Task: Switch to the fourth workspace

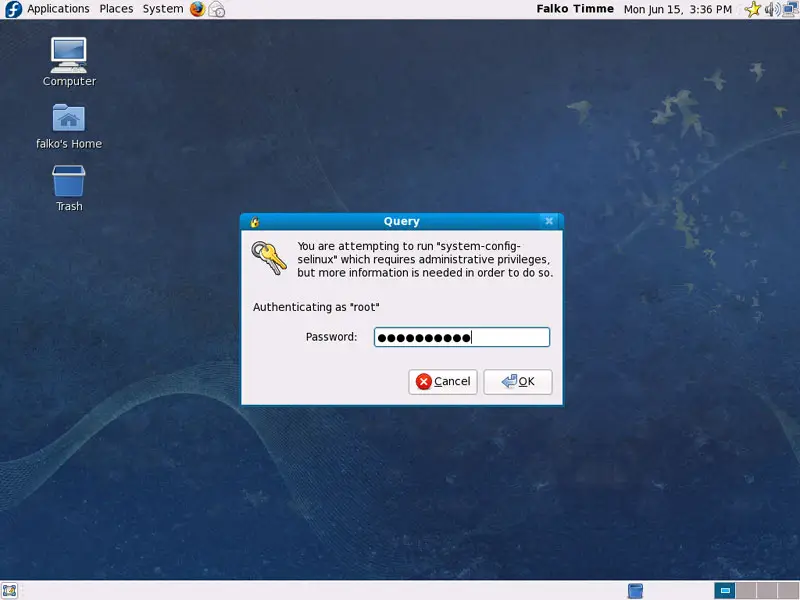Action: [788, 591]
